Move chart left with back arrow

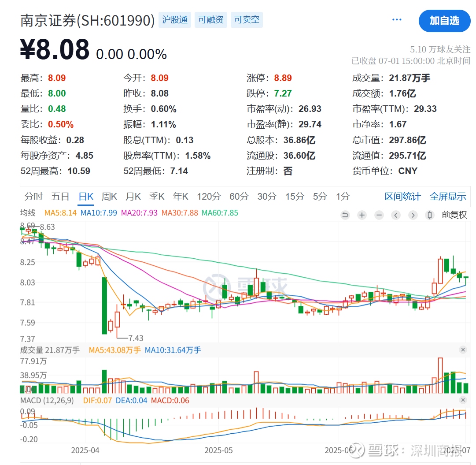[x=396, y=215]
